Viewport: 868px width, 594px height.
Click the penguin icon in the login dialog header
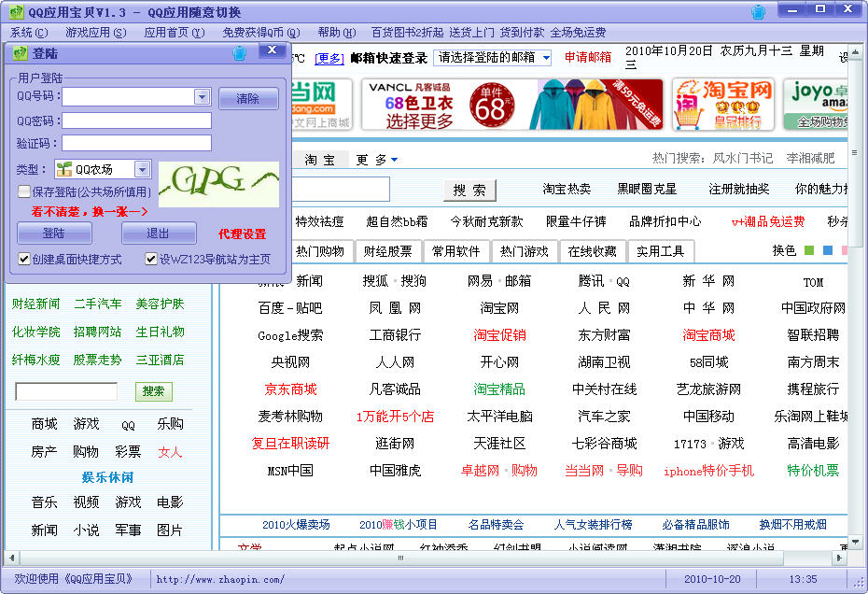[x=239, y=53]
